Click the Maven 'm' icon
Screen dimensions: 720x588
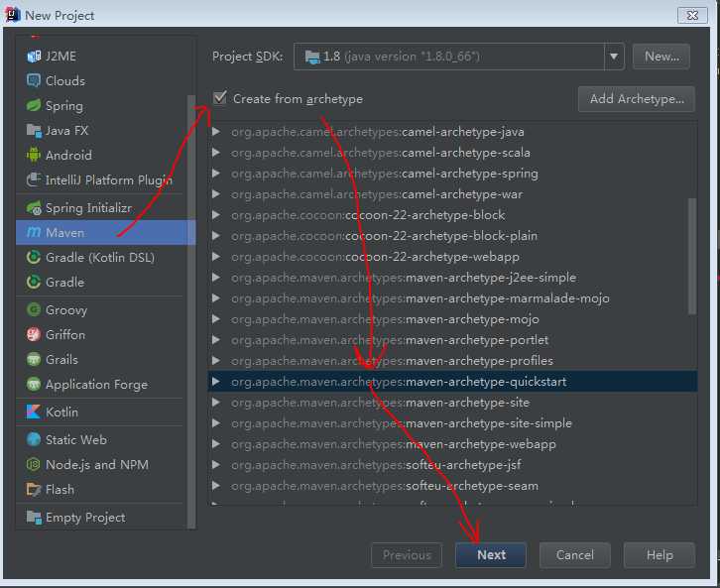coord(34,233)
